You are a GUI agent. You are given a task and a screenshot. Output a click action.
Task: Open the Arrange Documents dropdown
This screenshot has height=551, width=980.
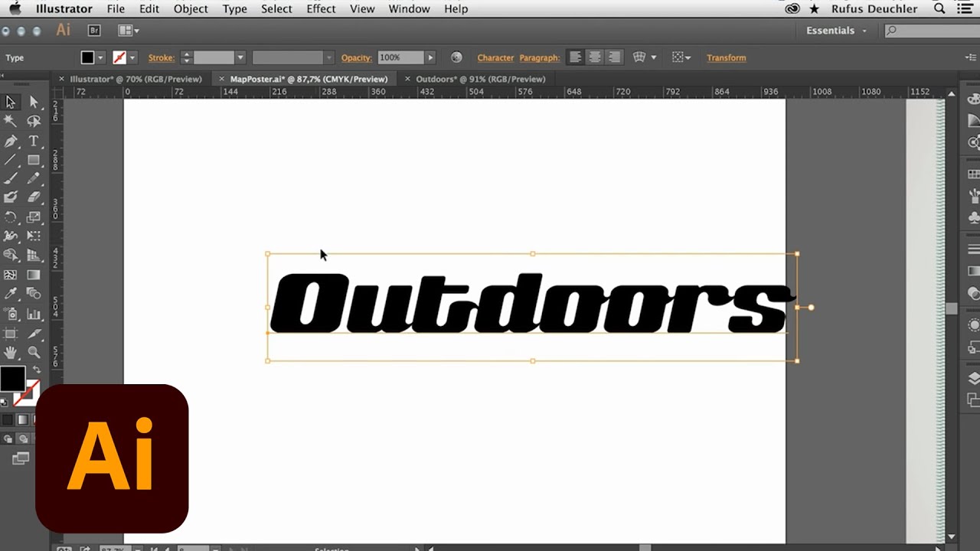(129, 31)
